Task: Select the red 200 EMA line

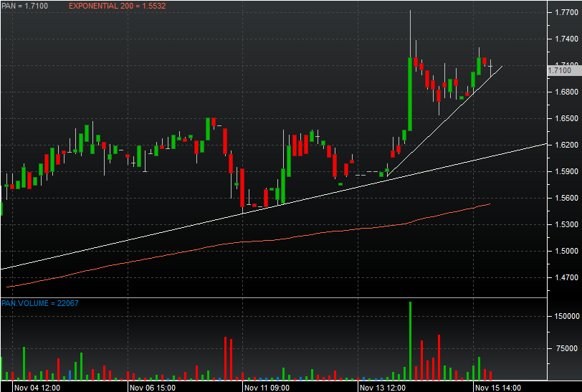Action: pyautogui.click(x=249, y=242)
